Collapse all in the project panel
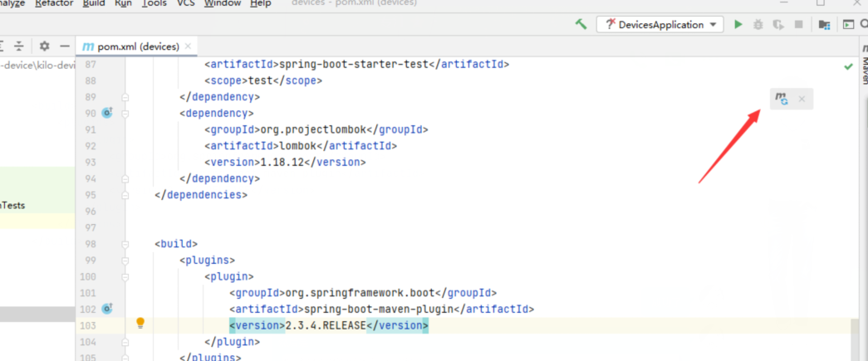Screen dimensions: 868x361 [19, 46]
